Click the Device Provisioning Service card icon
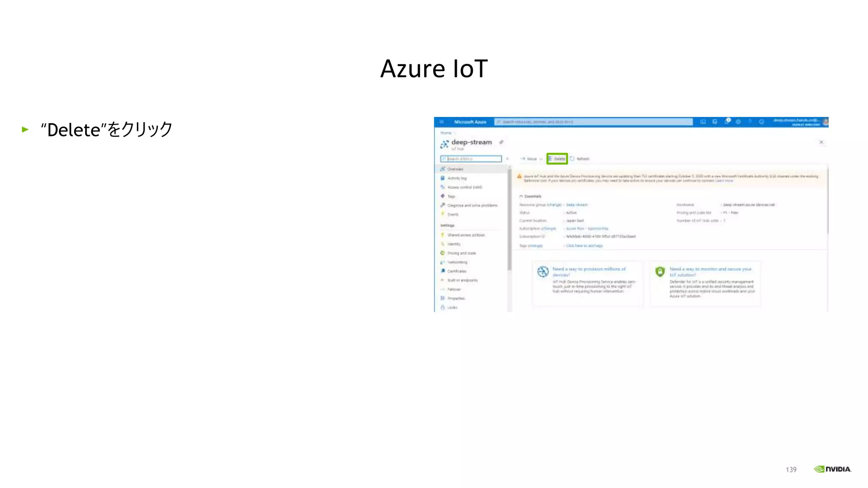Screen dimensions: 868x488 tap(543, 272)
